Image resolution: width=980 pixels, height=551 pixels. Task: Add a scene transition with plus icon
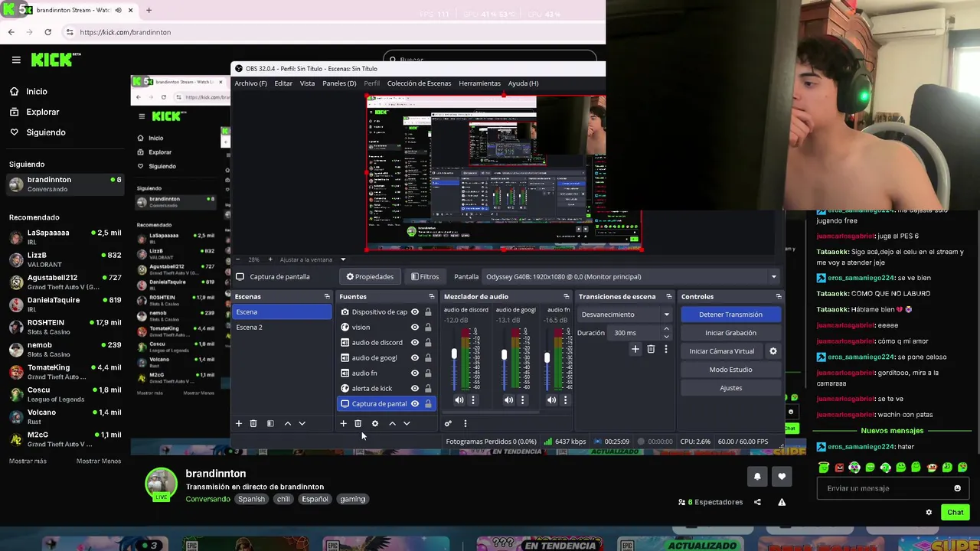click(635, 349)
